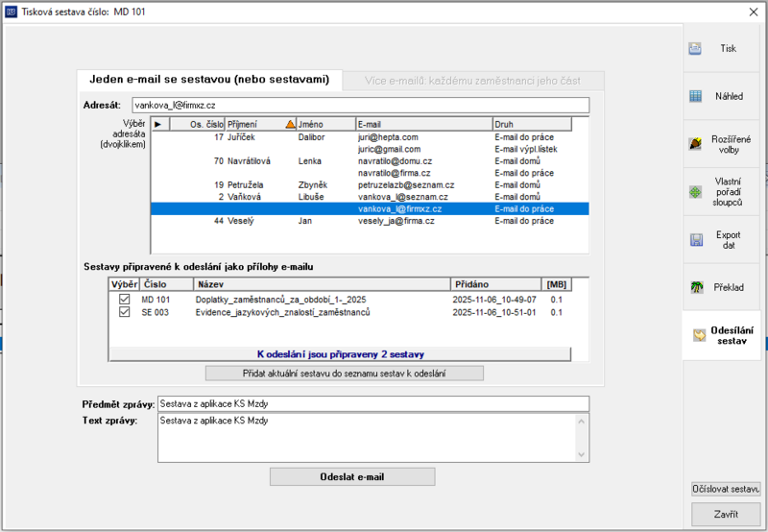768x532 pixels.
Task: Click the surname Veselý in the list
Action: point(241,221)
